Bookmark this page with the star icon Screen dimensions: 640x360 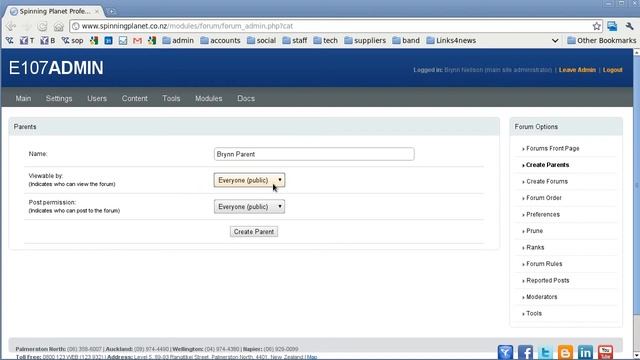596,26
